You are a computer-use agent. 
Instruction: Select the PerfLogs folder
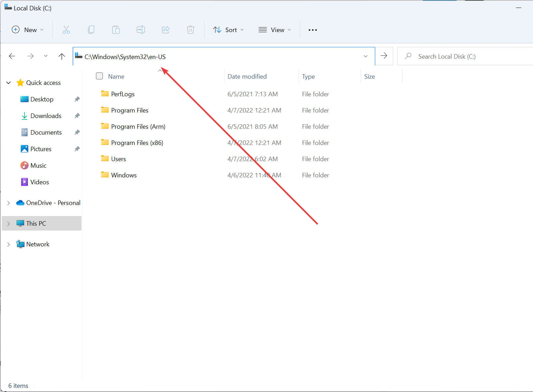coord(123,94)
